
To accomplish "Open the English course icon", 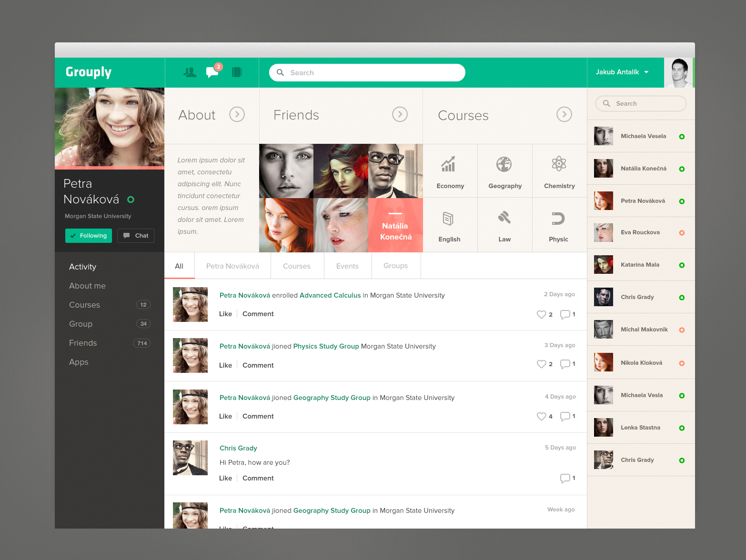I will (448, 219).
